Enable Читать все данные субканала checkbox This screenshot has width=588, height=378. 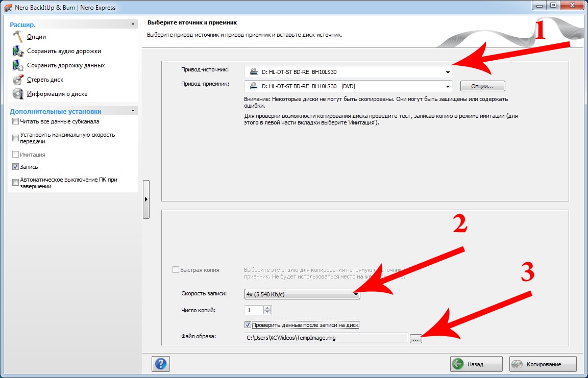[x=15, y=121]
